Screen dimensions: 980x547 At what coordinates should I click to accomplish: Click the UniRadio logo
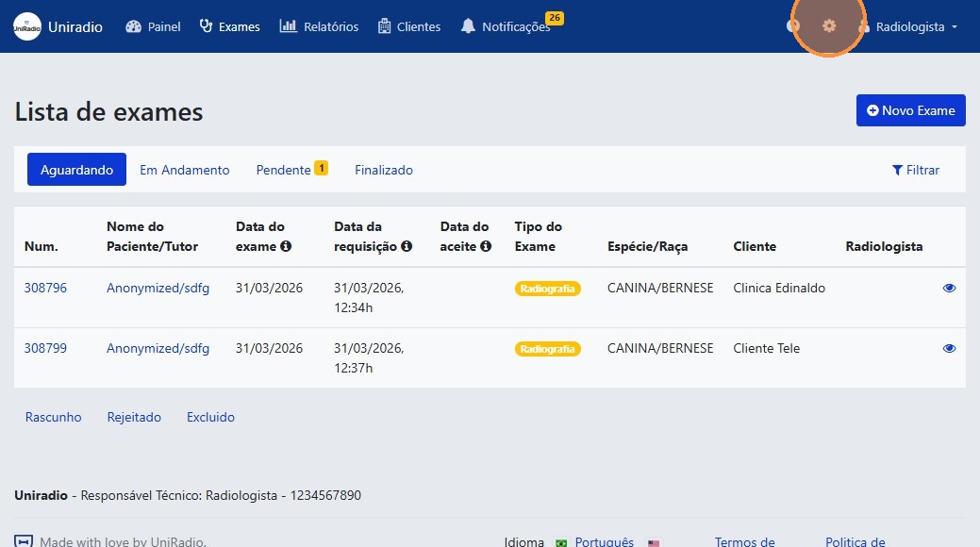click(x=27, y=25)
